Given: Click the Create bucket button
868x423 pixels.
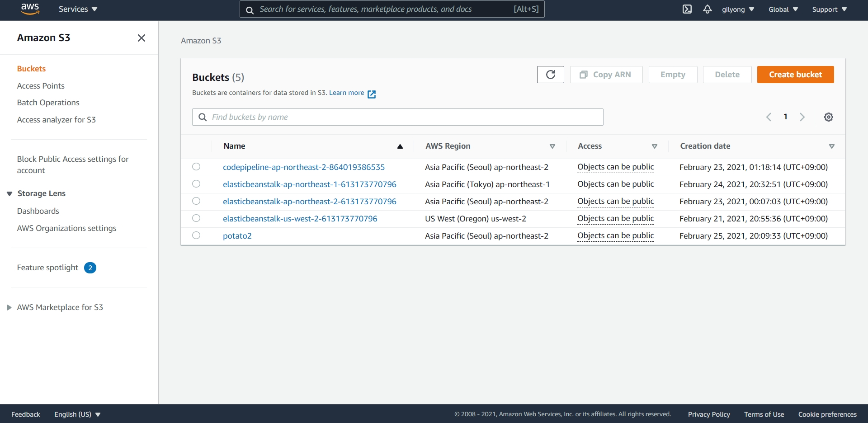Looking at the screenshot, I should pos(796,75).
